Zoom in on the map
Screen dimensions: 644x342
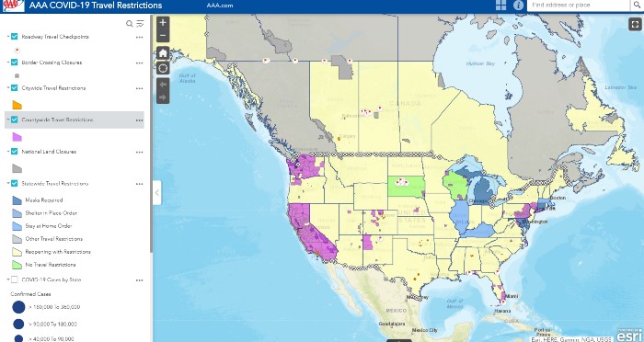(163, 23)
